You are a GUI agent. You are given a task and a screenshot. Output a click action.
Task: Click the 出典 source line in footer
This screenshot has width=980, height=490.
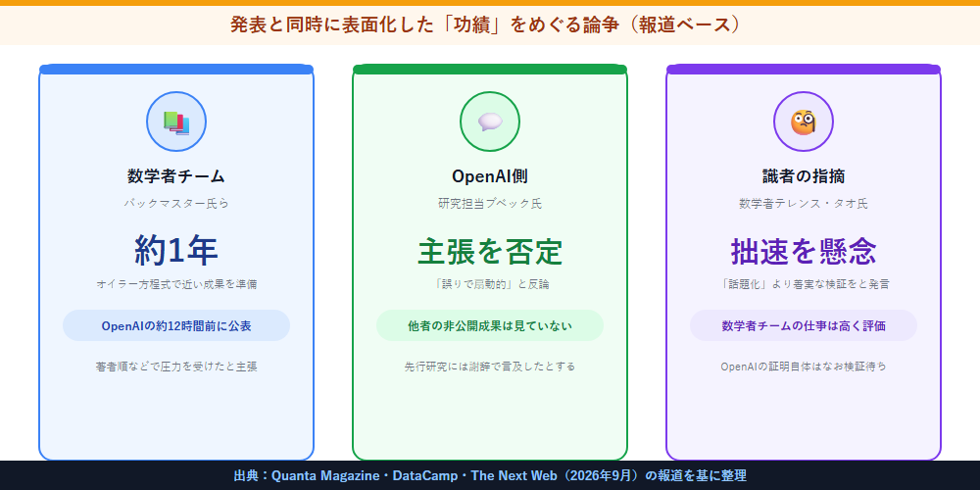490,475
